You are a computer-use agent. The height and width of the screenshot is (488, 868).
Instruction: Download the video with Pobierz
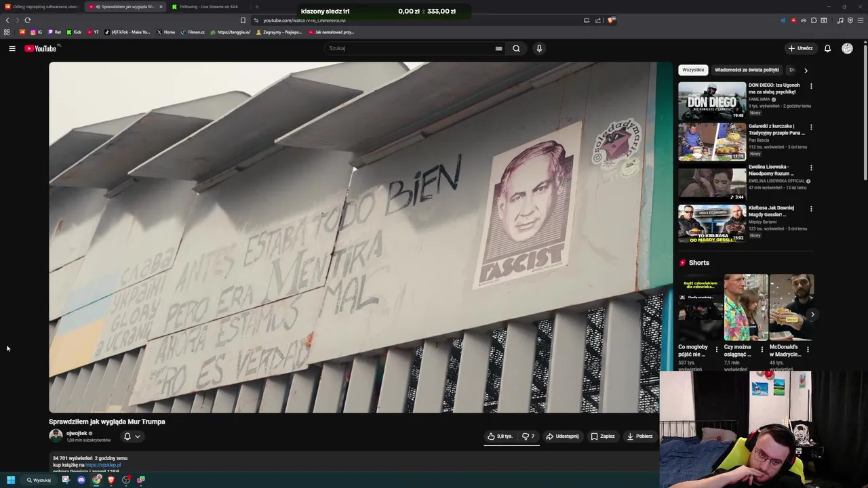(639, 436)
